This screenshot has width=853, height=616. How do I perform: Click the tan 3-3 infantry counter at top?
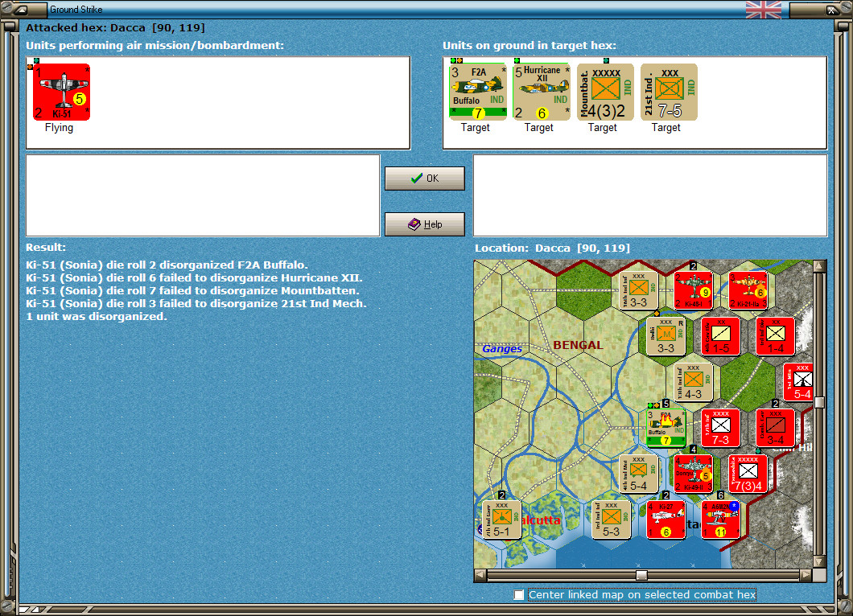[x=638, y=290]
